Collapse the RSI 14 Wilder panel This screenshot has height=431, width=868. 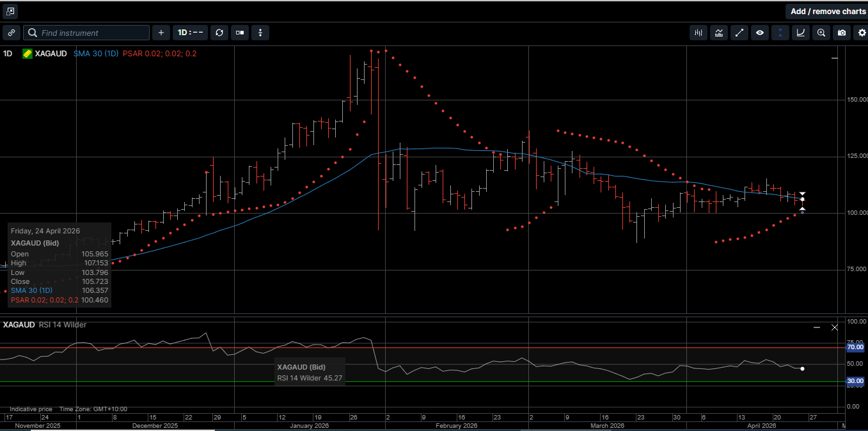click(x=816, y=327)
